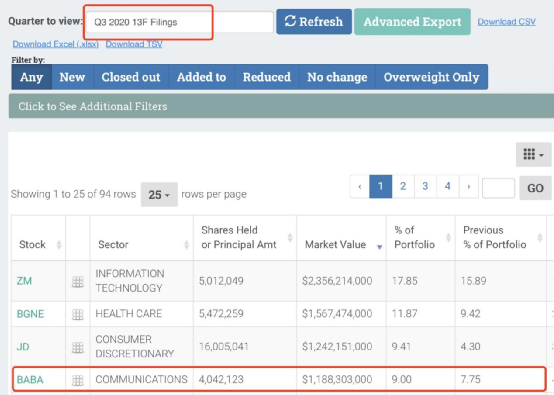Open the Quarter to view dropdown
Image resolution: width=554 pixels, height=395 pixels.
[x=179, y=22]
